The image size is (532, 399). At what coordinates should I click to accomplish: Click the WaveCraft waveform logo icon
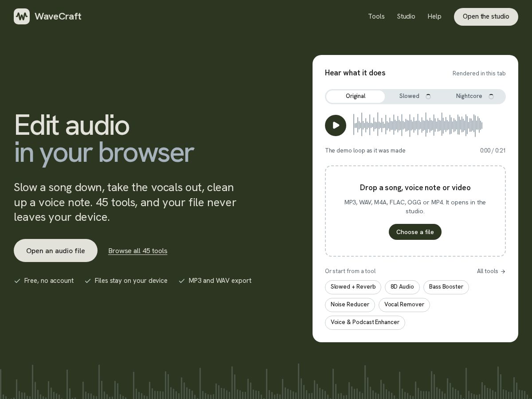(22, 16)
